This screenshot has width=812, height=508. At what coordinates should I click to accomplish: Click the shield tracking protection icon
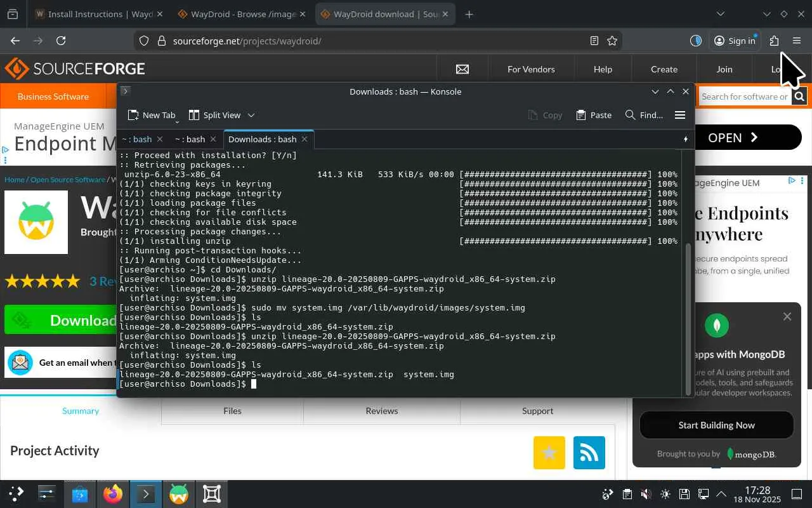(144, 41)
